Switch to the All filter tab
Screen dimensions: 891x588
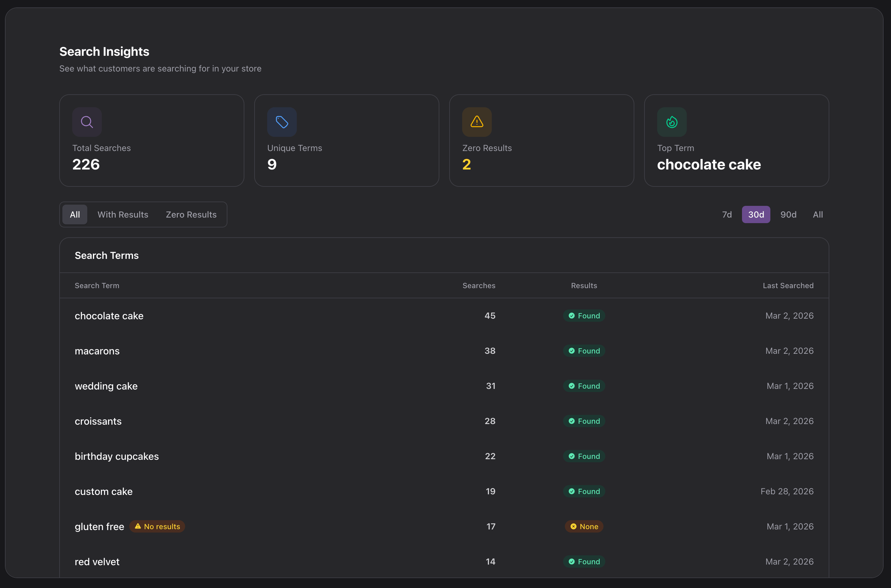tap(74, 214)
